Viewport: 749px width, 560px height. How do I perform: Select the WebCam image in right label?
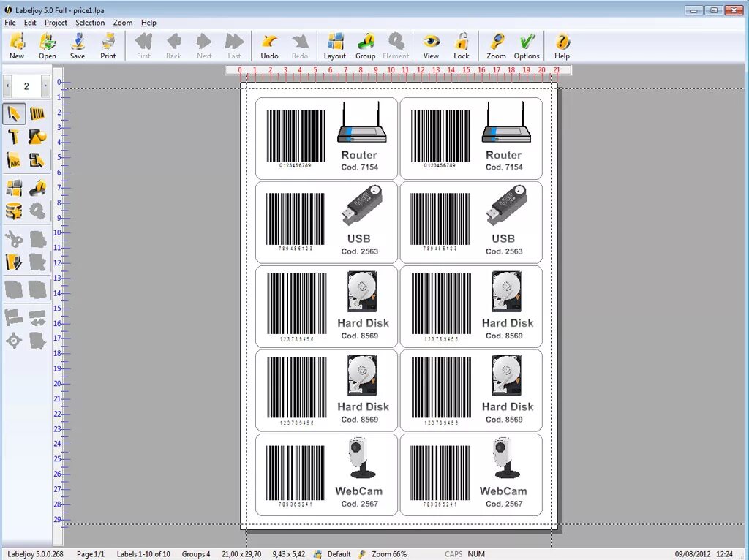[x=506, y=458]
